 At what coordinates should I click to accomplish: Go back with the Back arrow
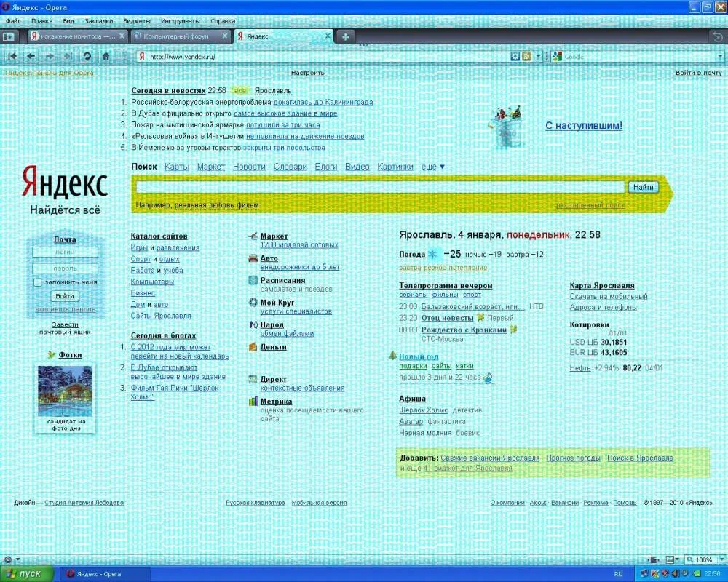(31, 56)
